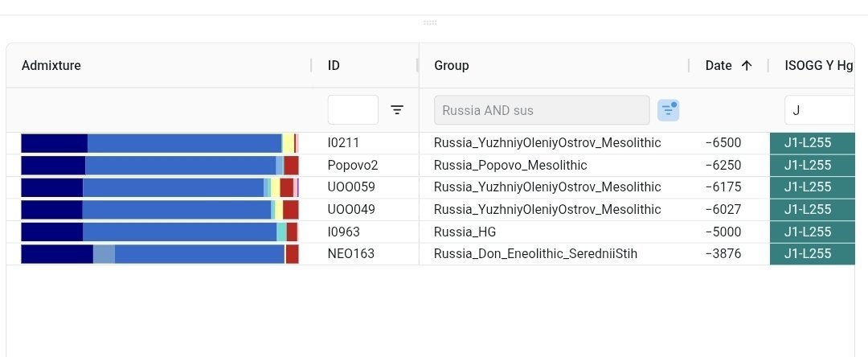The width and height of the screenshot is (868, 357).
Task: Grab the panel resize handle dots
Action: coord(430,23)
